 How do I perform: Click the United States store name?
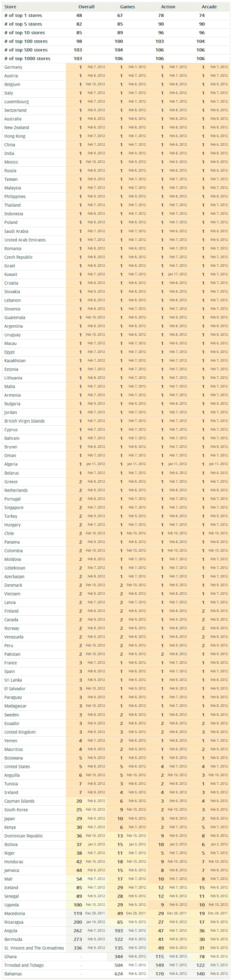click(x=17, y=767)
